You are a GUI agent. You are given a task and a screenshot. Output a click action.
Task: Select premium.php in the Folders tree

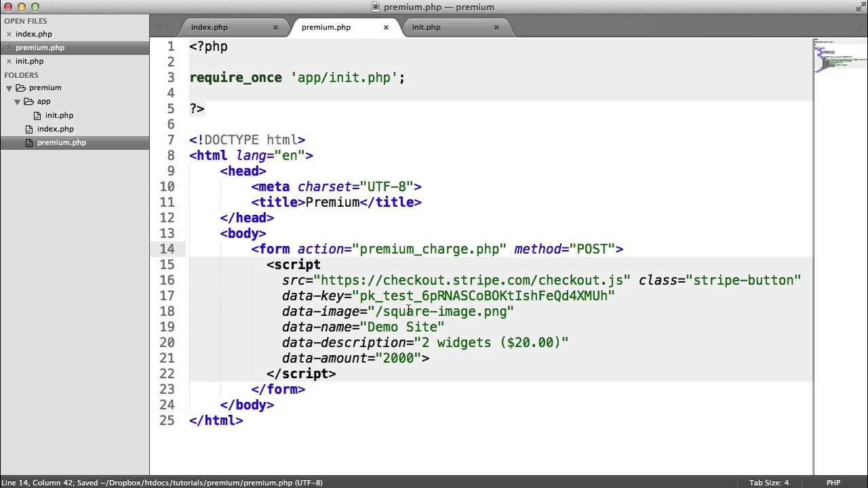(x=62, y=142)
